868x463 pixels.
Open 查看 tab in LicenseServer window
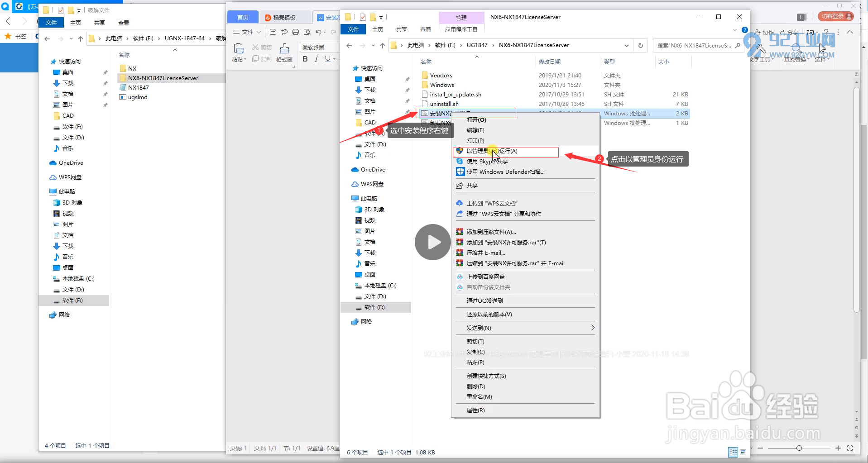(x=425, y=30)
